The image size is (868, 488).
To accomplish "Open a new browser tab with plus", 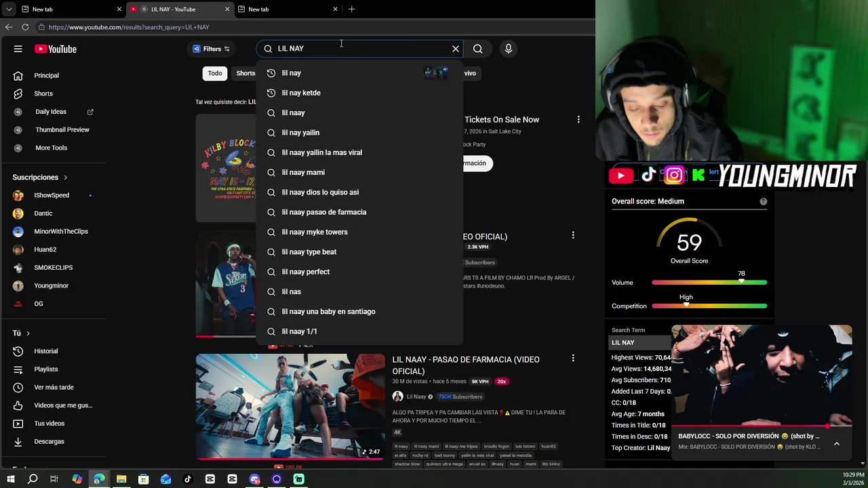I will (x=351, y=9).
